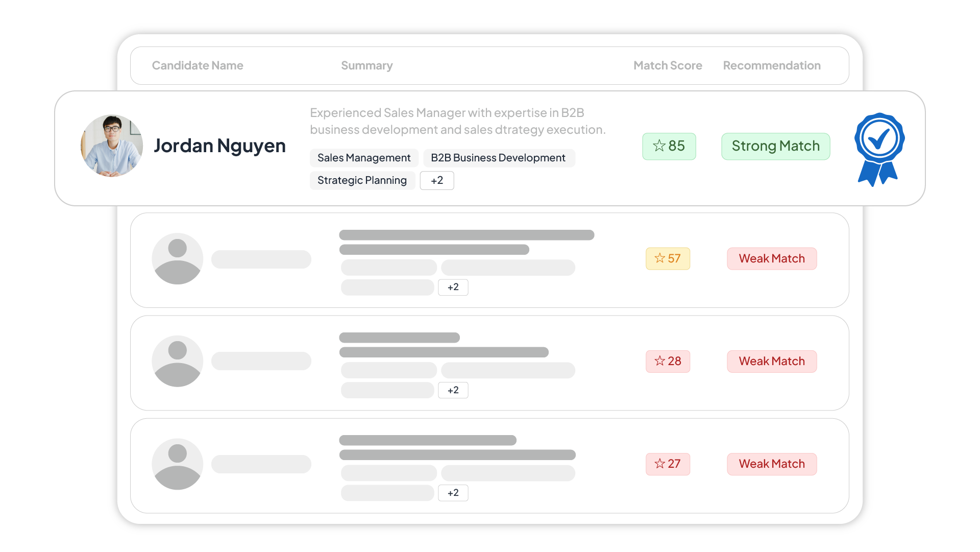Click Weak Match badge next to score 57

[771, 258]
